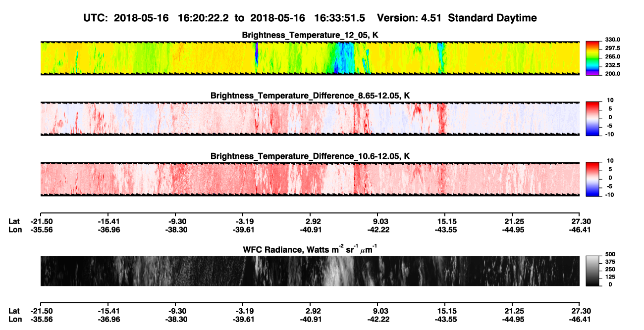Click the 10.6-12.05 difference image strip

tap(310, 179)
